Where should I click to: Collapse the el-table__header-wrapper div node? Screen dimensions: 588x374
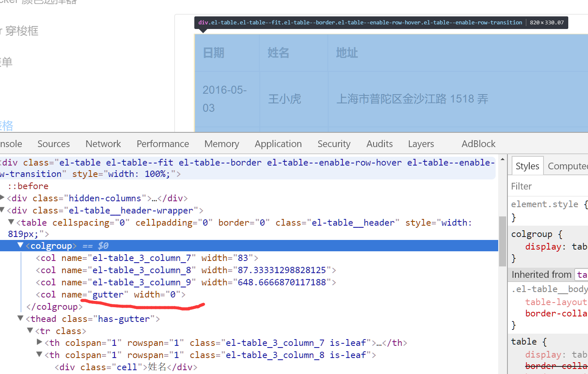[2, 210]
